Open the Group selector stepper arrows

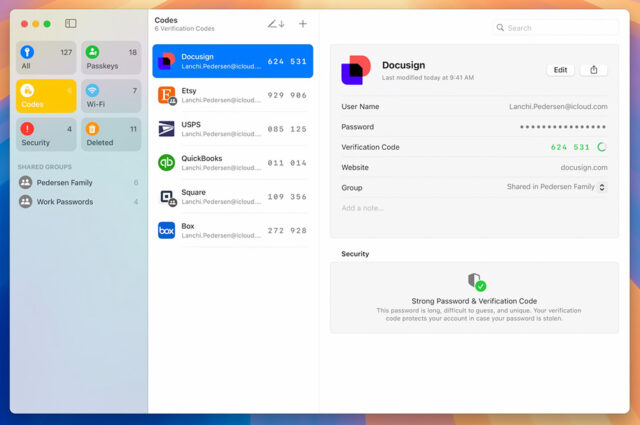point(602,187)
